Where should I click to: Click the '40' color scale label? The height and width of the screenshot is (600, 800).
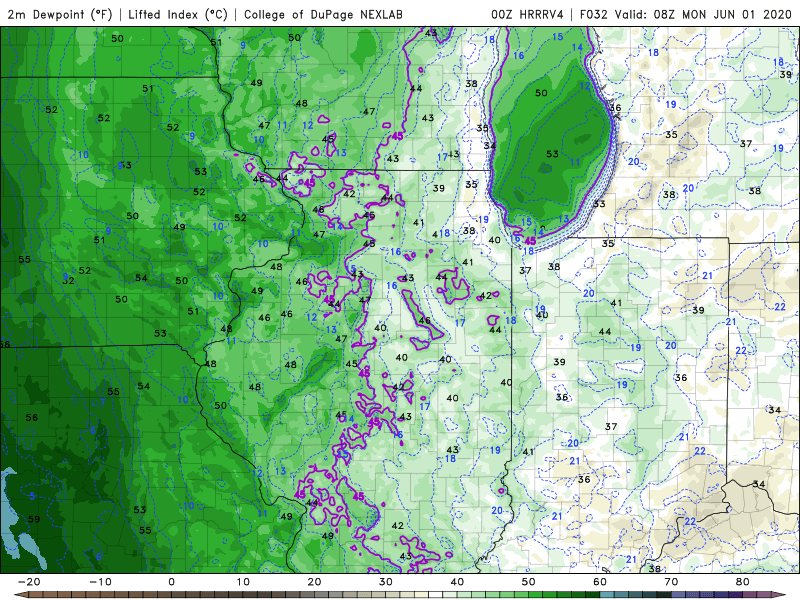457,582
